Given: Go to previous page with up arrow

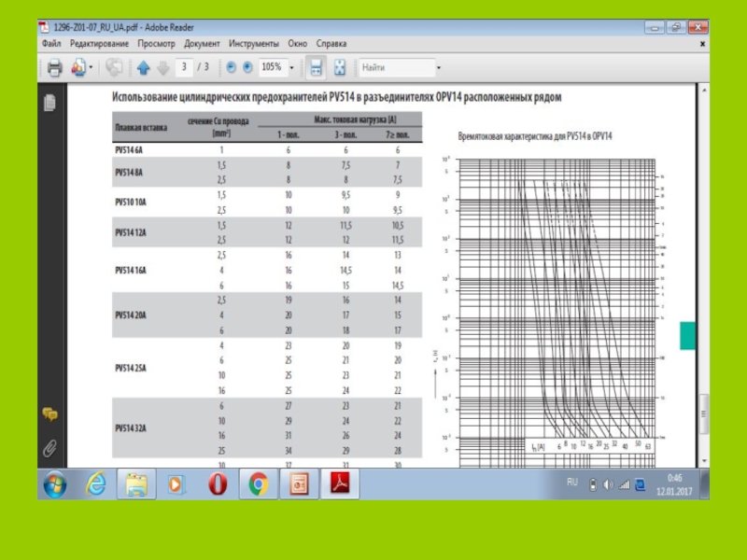Looking at the screenshot, I should (x=143, y=67).
